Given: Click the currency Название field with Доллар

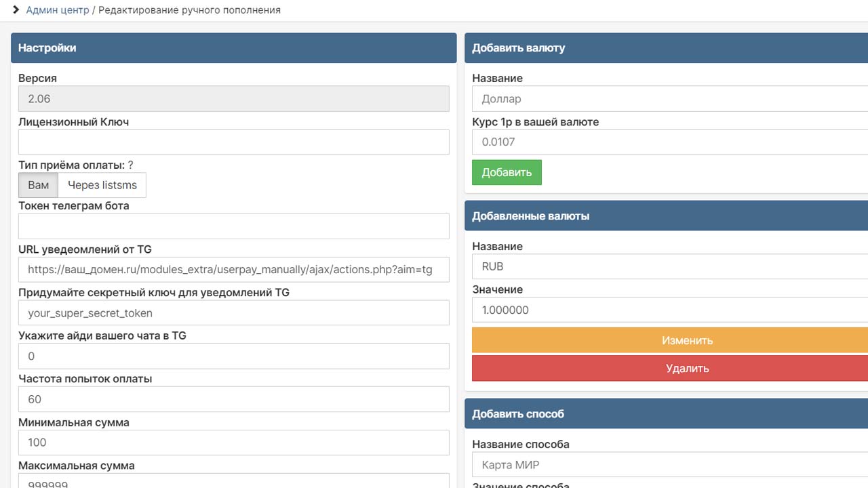Looking at the screenshot, I should tap(670, 99).
